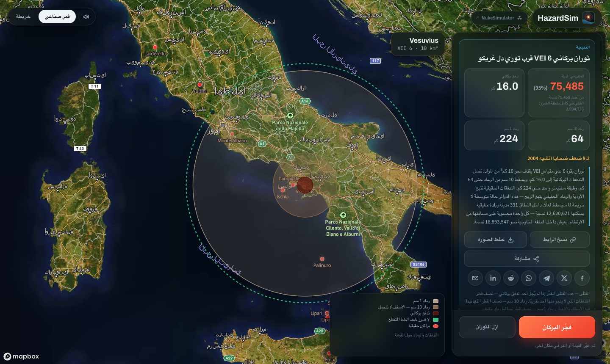This screenshot has height=364, width=610.
Task: Switch to satellite view (قمر صناعي)
Action: [x=57, y=17]
